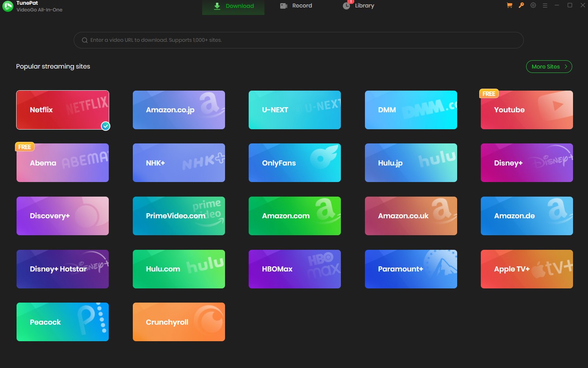Viewport: 588px width, 368px height.
Task: Open the settings gear icon
Action: (533, 6)
